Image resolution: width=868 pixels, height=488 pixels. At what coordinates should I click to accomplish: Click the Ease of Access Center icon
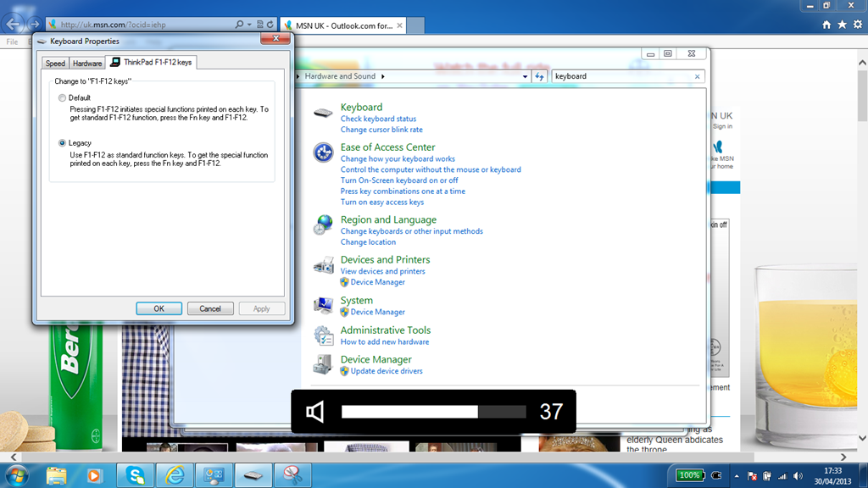point(323,152)
